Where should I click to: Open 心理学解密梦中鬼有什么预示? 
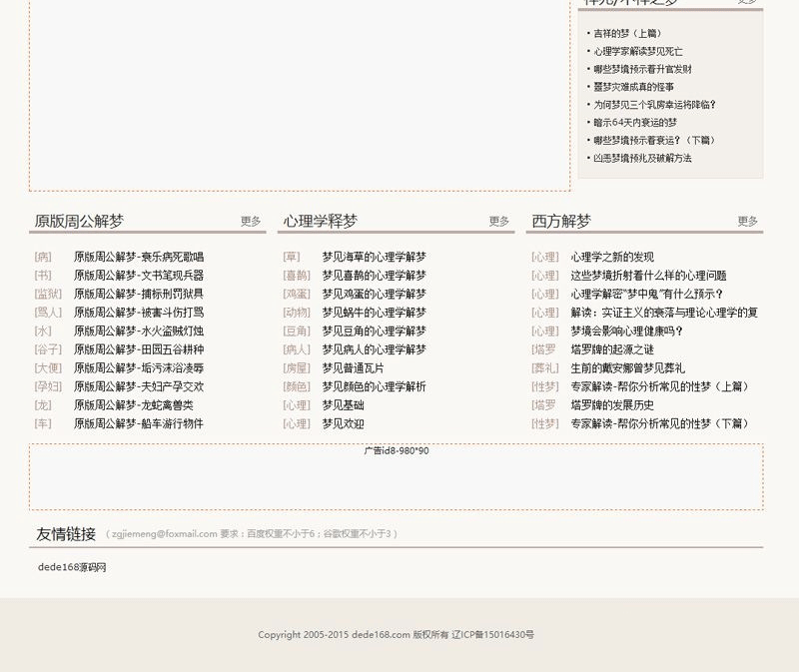(647, 294)
